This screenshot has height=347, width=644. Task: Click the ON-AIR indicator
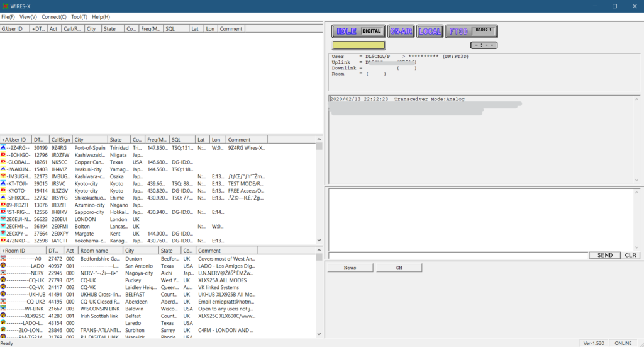(401, 31)
